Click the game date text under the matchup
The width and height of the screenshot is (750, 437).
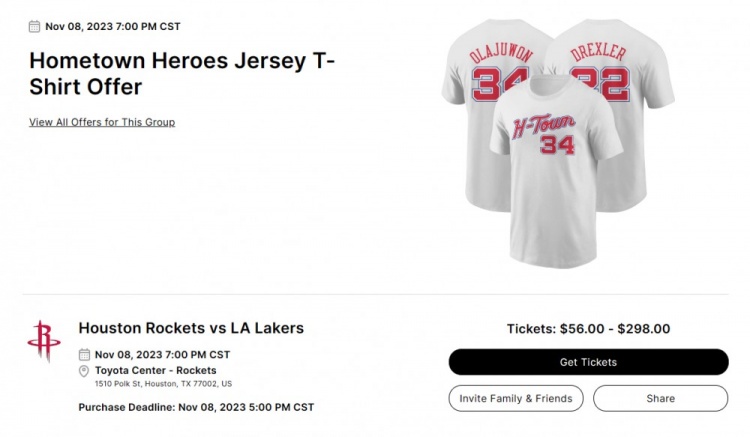click(162, 355)
